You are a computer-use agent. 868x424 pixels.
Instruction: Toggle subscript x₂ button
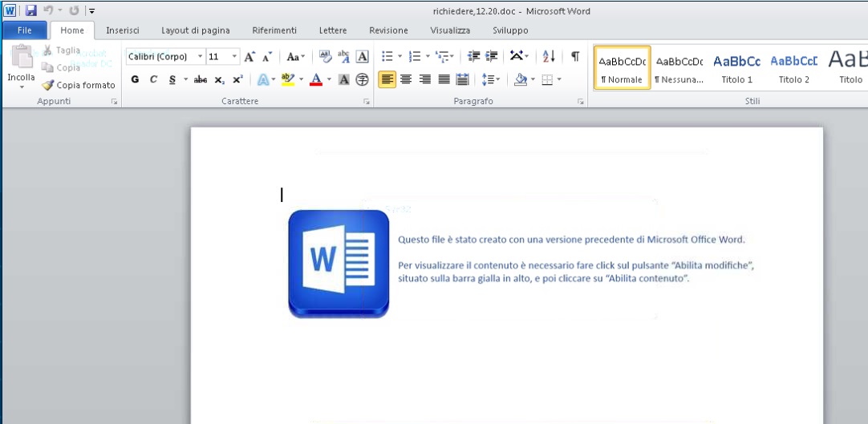point(219,79)
